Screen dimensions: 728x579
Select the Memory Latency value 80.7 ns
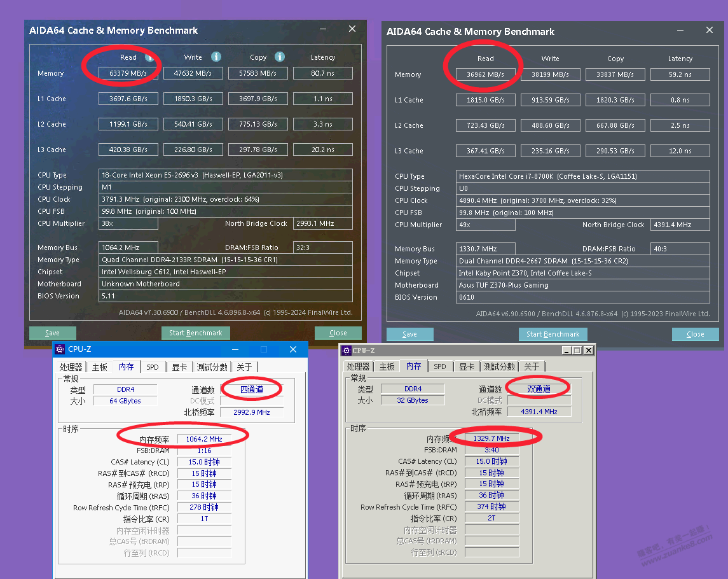click(x=323, y=73)
